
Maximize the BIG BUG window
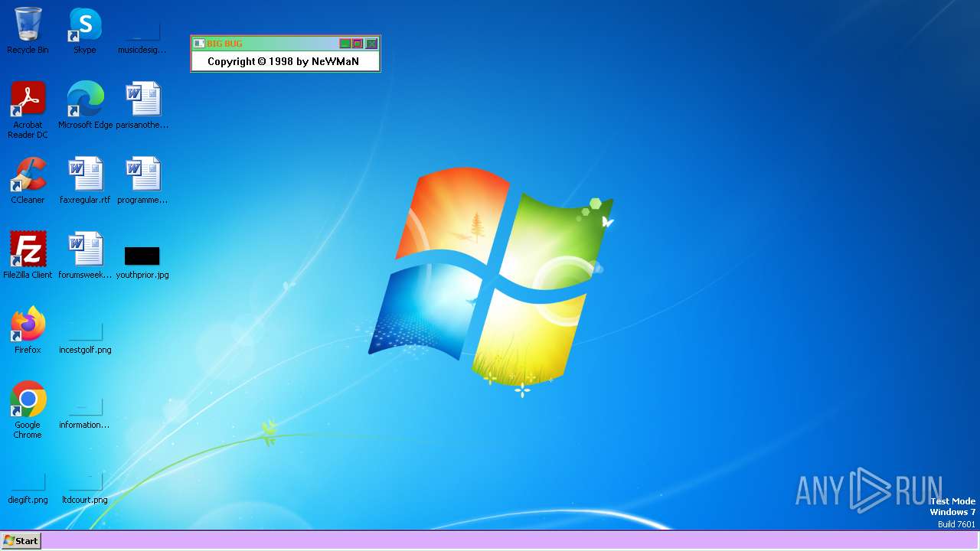pyautogui.click(x=358, y=44)
